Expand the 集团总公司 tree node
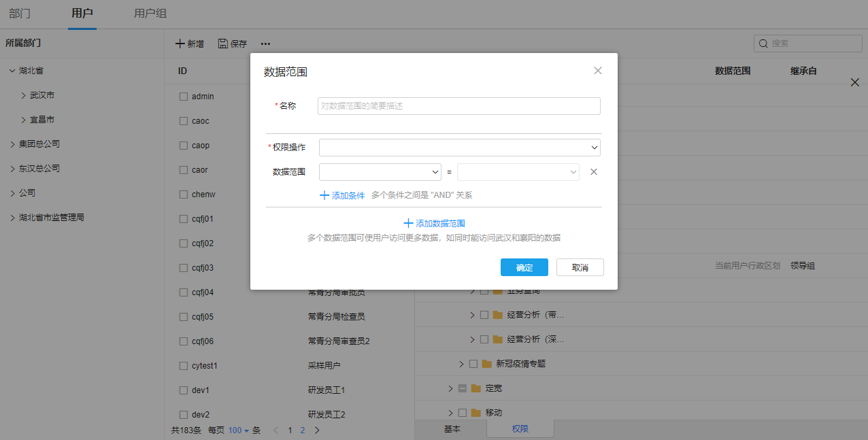This screenshot has width=868, height=440. (x=12, y=144)
